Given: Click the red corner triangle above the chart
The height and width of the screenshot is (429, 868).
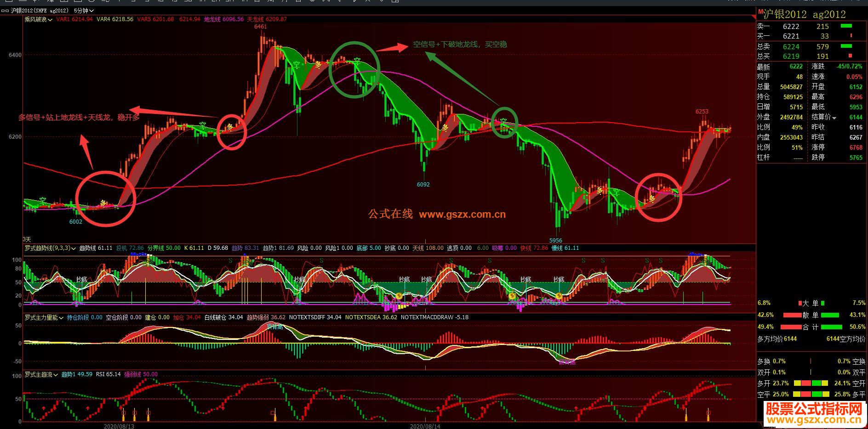Looking at the screenshot, I should point(754,17).
